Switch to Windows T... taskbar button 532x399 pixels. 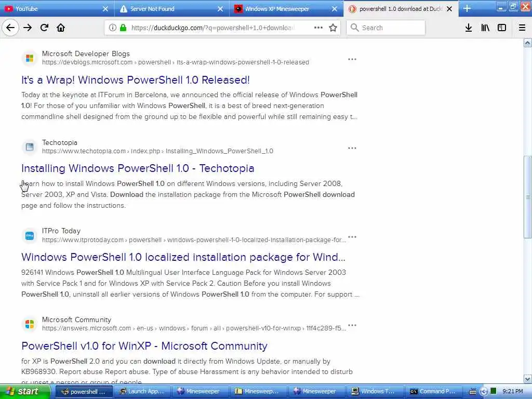click(375, 392)
